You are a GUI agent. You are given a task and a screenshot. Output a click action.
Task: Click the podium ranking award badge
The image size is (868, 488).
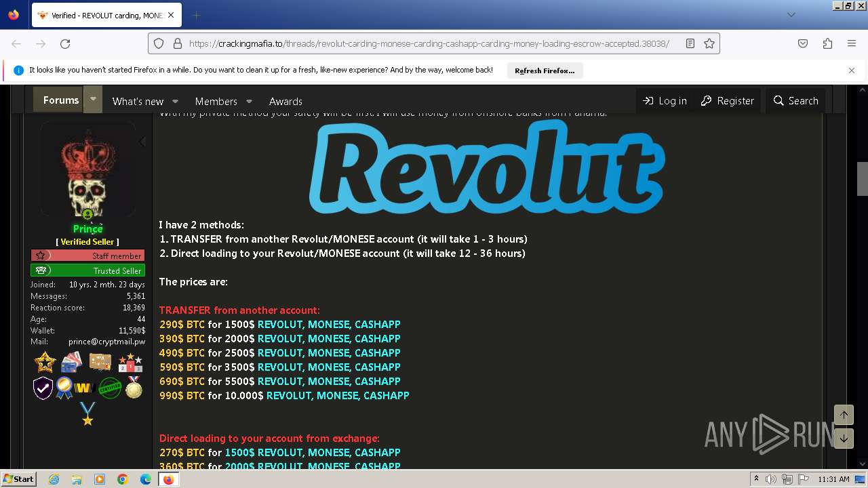pyautogui.click(x=130, y=363)
